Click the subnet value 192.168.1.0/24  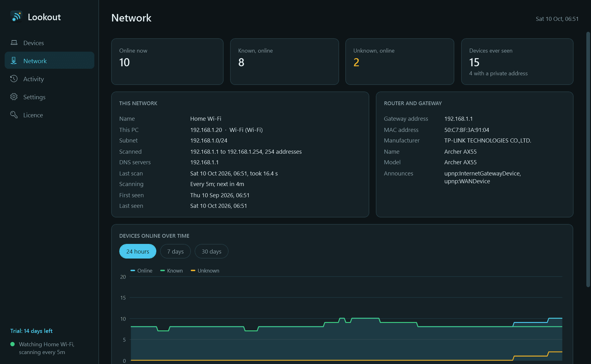[x=209, y=140]
